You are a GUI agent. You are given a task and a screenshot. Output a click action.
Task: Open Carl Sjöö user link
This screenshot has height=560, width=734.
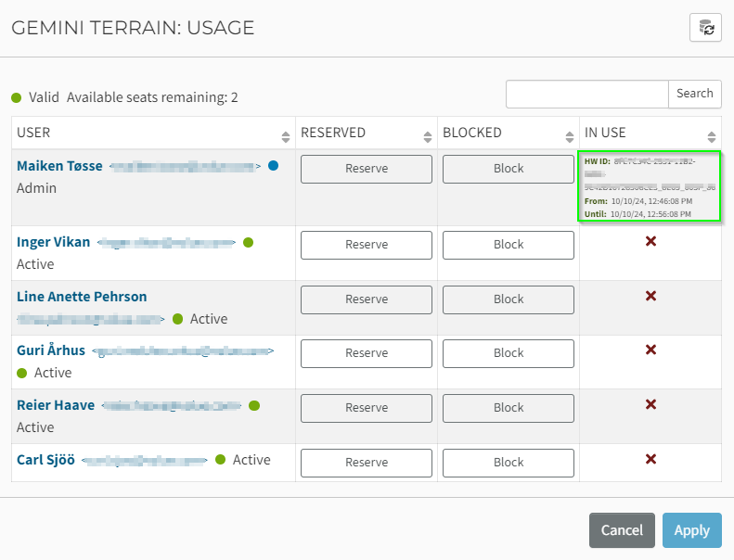tap(45, 460)
